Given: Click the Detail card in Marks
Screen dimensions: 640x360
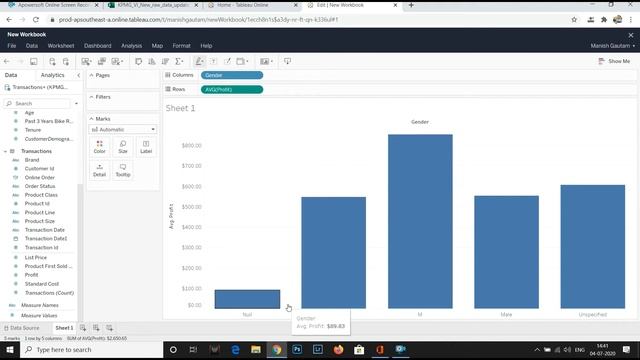Looking at the screenshot, I should [100, 170].
